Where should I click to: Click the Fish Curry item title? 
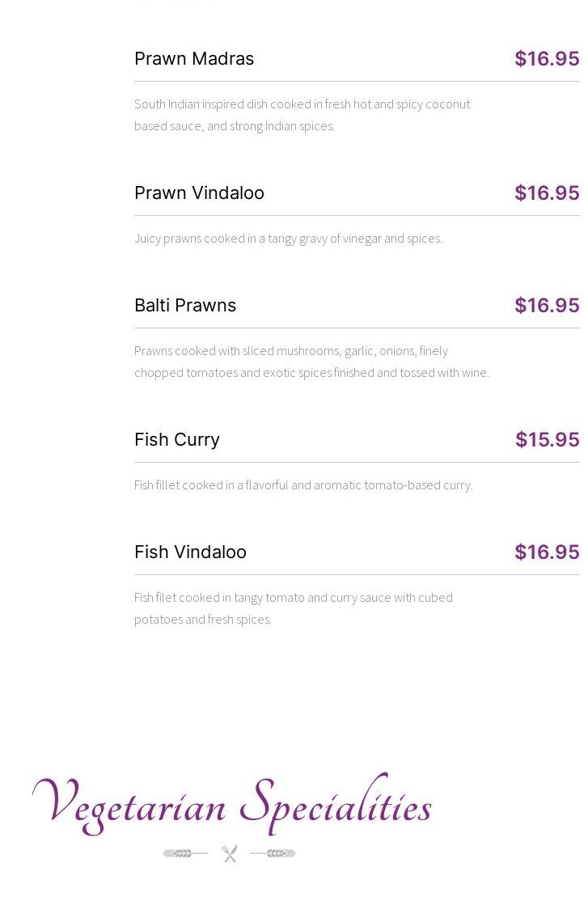coord(177,440)
